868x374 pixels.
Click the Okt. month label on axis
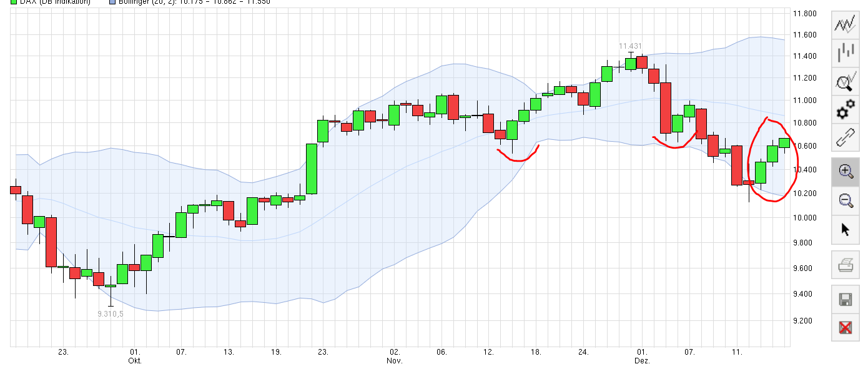point(135,361)
